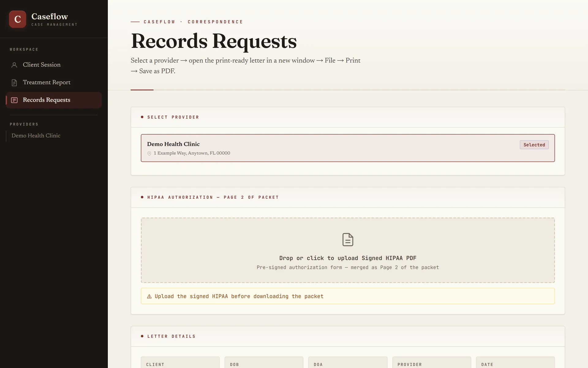This screenshot has width=588, height=368.
Task: Click the Pre-signed authorization form caption
Action: pyautogui.click(x=348, y=267)
